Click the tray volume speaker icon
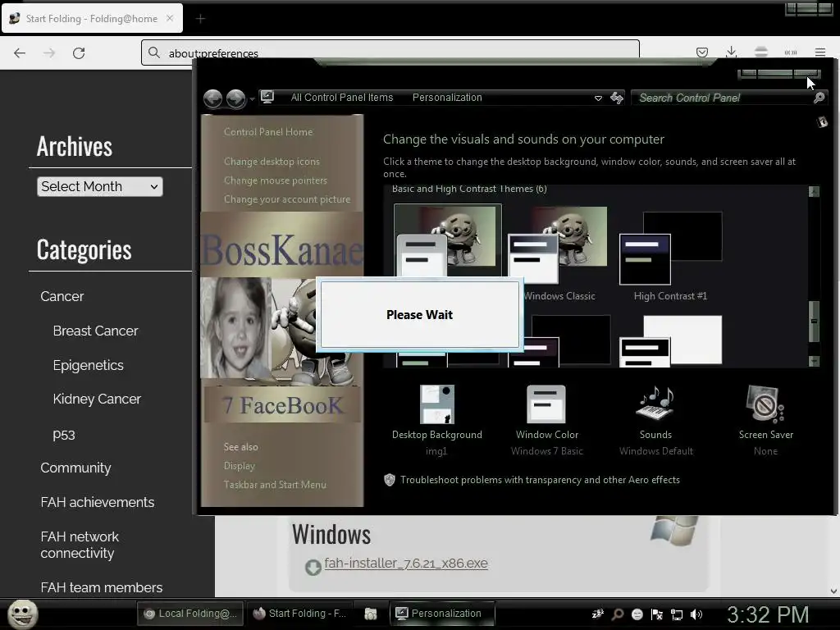Viewport: 840px width, 630px height. tap(696, 614)
